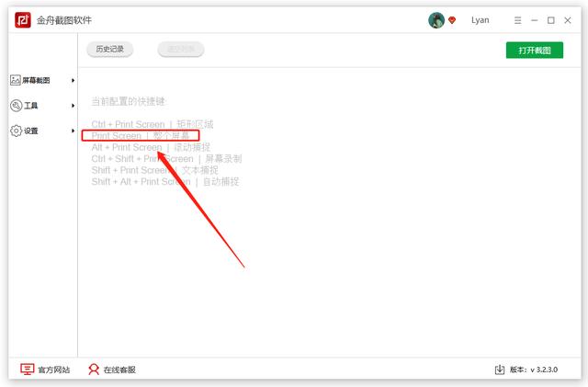Screen dimensions: 588x387
Task: Click the red VIP diamond icon
Action: coord(452,20)
